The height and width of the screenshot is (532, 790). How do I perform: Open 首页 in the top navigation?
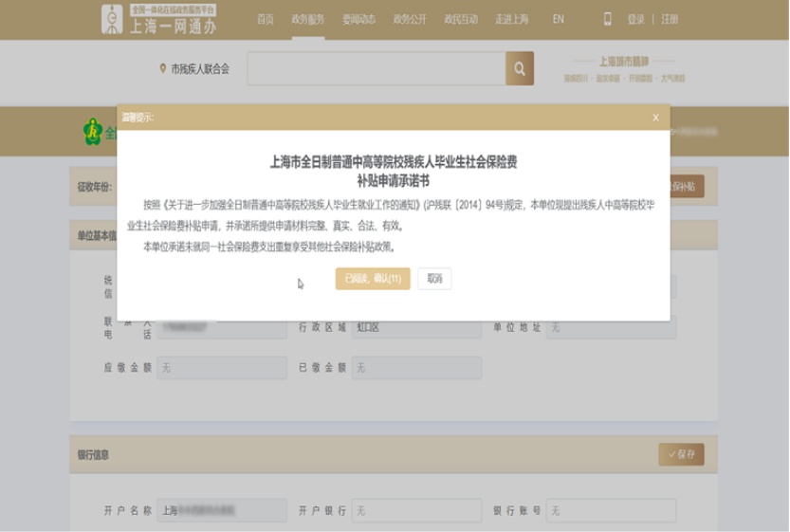pos(266,19)
